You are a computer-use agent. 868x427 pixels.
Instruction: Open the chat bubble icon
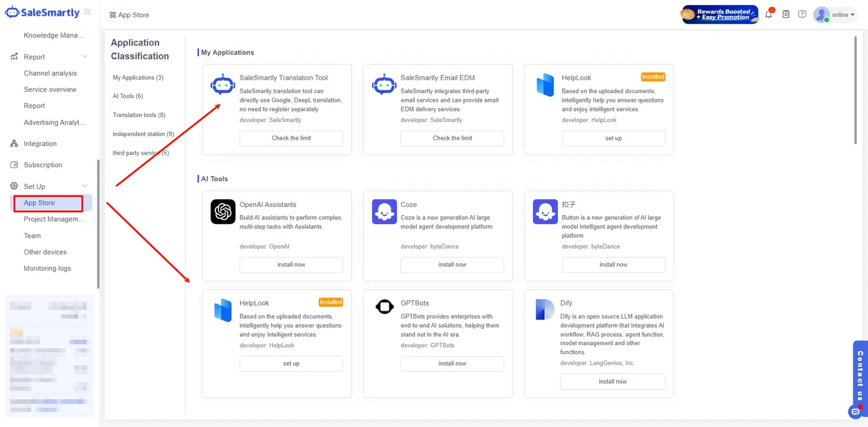pos(856,412)
